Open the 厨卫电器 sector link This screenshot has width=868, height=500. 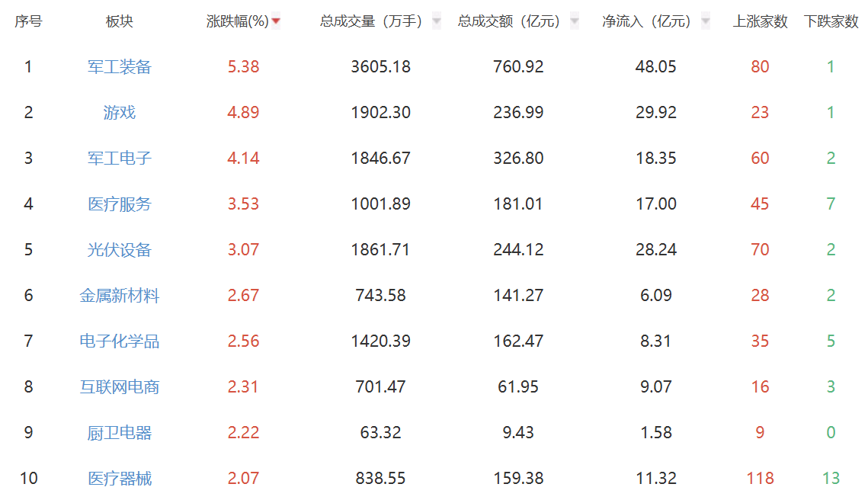pyautogui.click(x=120, y=433)
